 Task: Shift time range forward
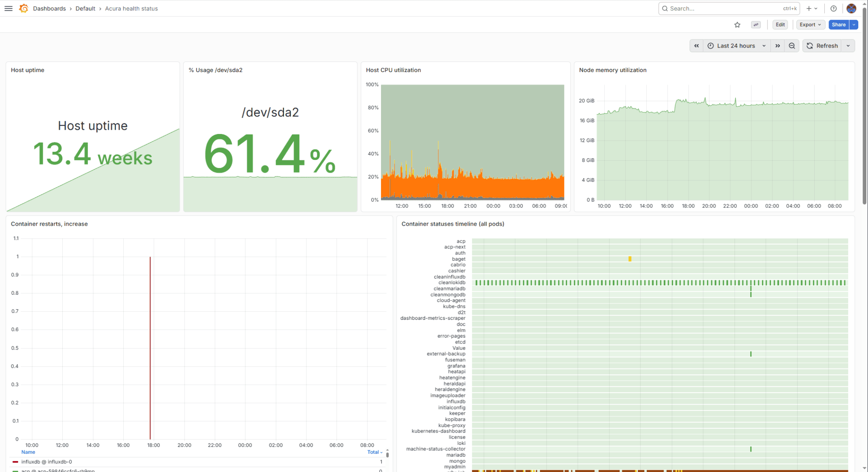778,46
